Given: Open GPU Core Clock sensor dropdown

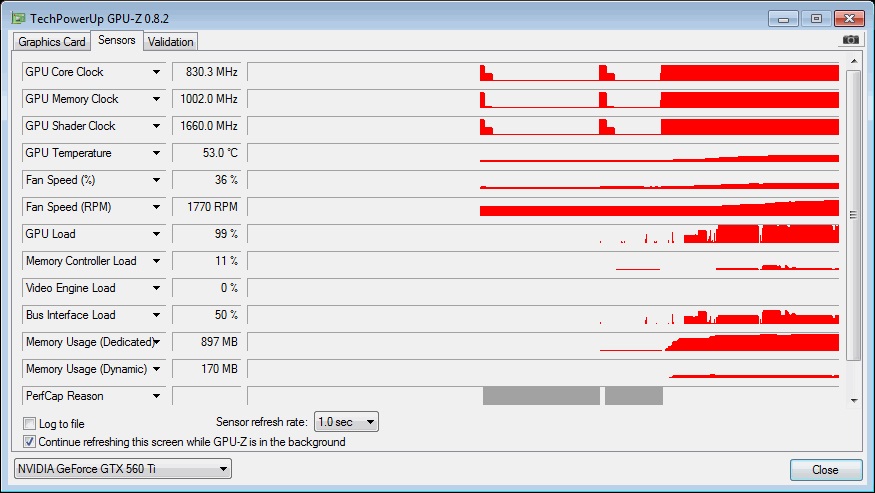Looking at the screenshot, I should 156,72.
